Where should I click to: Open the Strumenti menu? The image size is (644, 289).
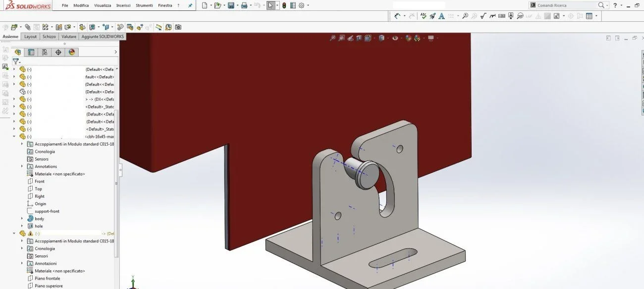[x=144, y=5]
